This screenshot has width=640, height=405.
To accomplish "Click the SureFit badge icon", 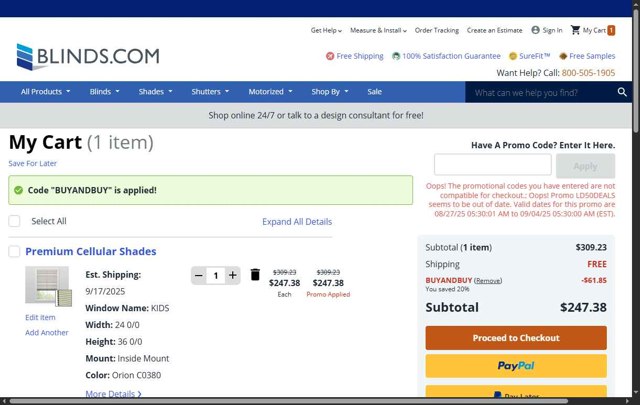I will [x=513, y=56].
